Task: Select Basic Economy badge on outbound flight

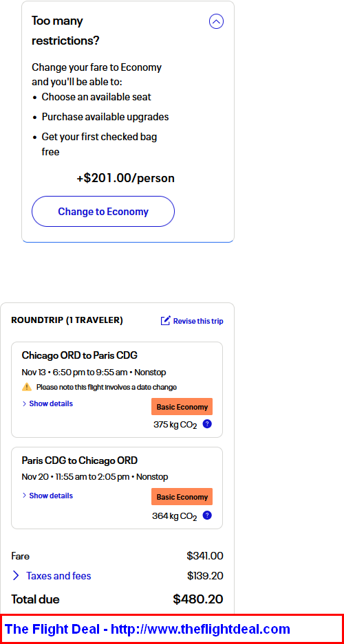Action: (x=182, y=407)
